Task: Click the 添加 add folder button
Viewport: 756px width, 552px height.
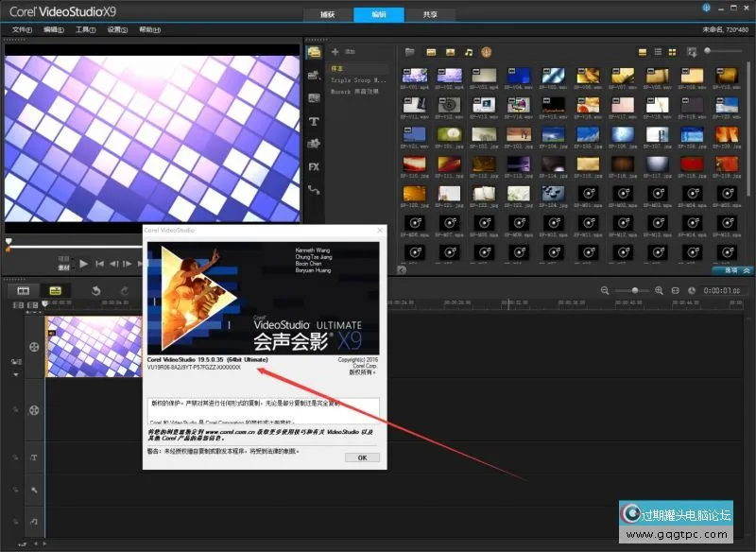Action: (344, 51)
